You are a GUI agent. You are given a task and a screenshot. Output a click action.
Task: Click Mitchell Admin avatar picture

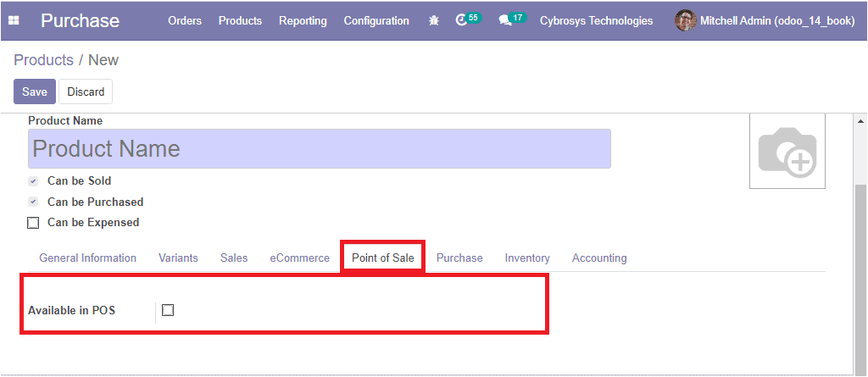pos(685,20)
